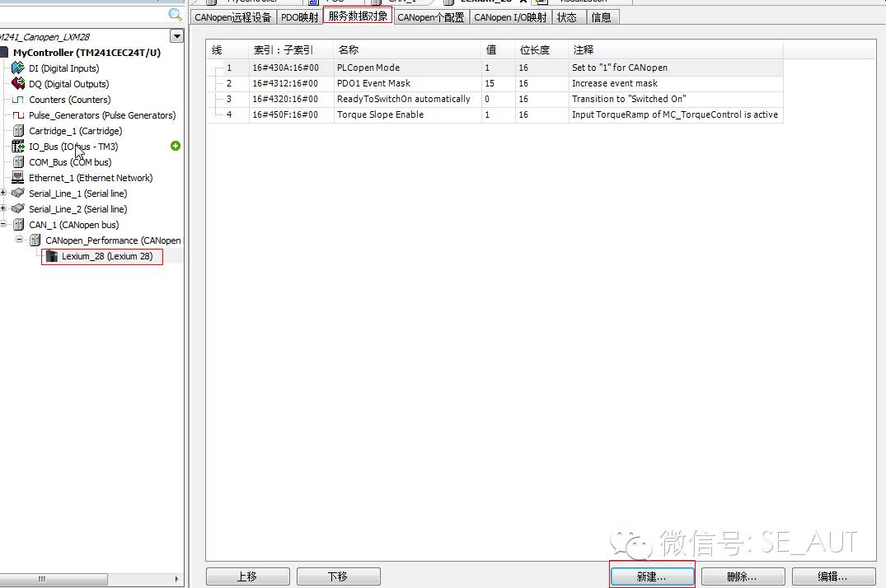Click the COM_Bus icon
The width and height of the screenshot is (886, 588).
(x=18, y=162)
